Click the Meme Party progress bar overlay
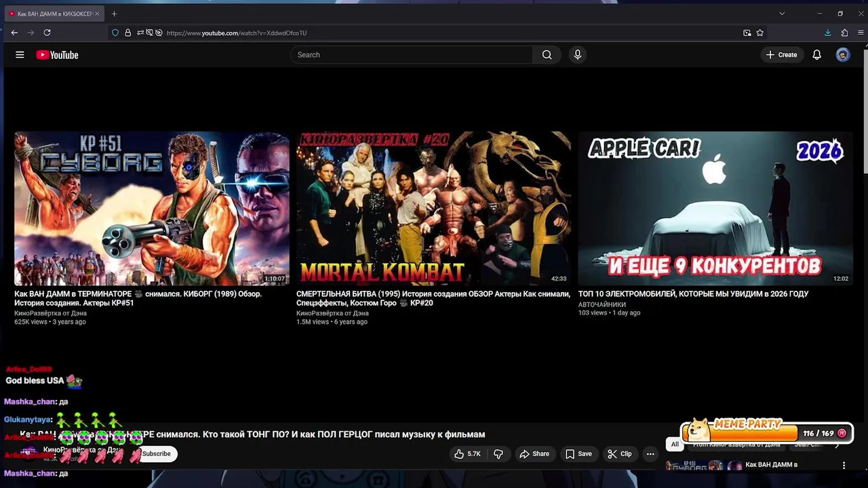Screen dimensions: 868x488 [767, 432]
